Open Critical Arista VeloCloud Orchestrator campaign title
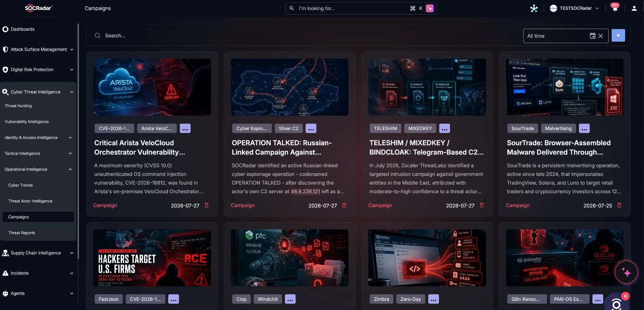 140,148
